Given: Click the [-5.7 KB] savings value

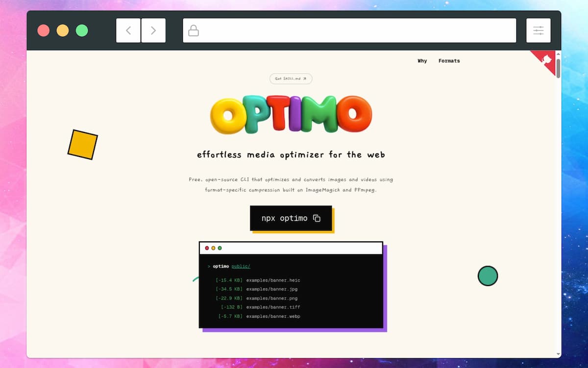Looking at the screenshot, I should point(231,316).
